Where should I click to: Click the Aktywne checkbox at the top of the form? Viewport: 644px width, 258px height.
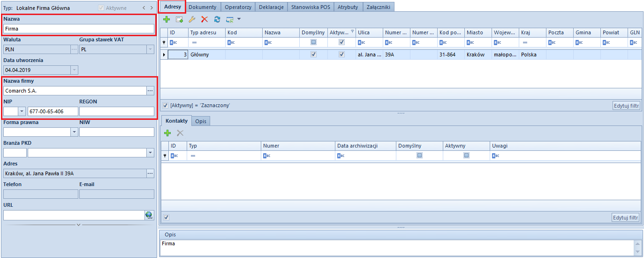tap(101, 8)
